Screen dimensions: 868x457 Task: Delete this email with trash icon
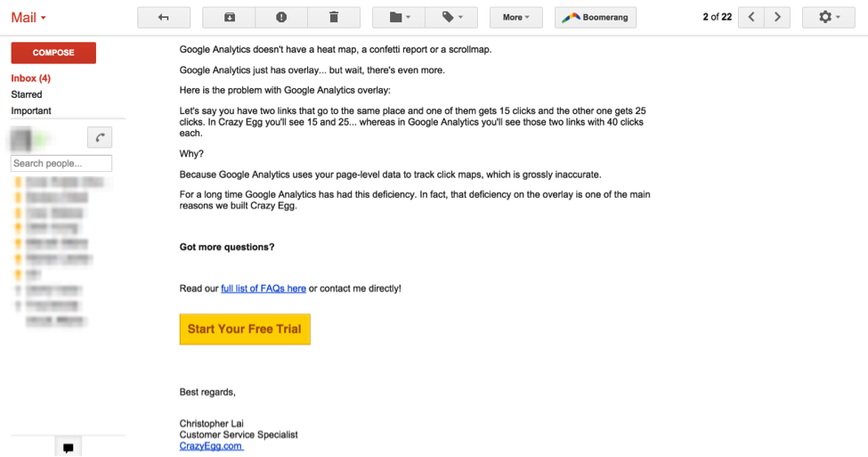pos(334,17)
